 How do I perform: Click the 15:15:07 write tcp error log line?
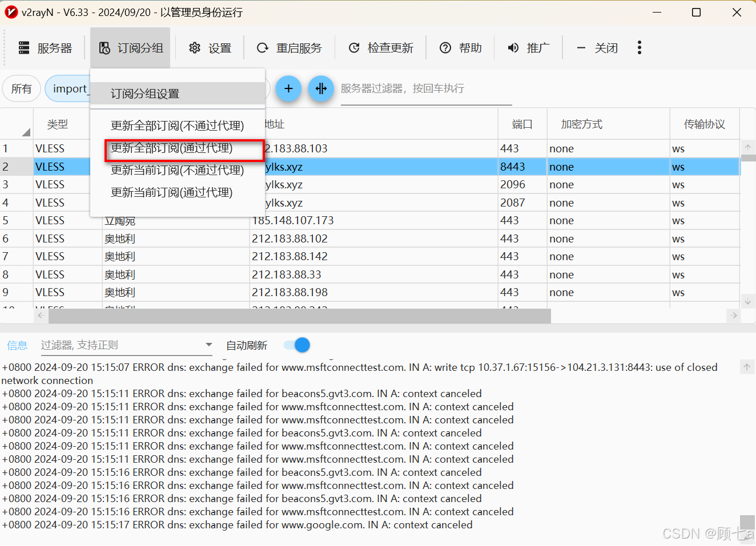(x=360, y=374)
